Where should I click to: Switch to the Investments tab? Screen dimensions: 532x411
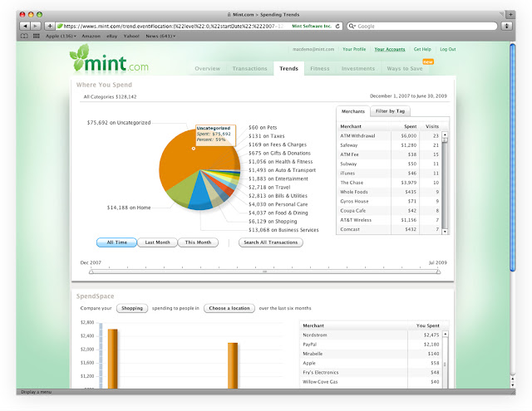358,68
